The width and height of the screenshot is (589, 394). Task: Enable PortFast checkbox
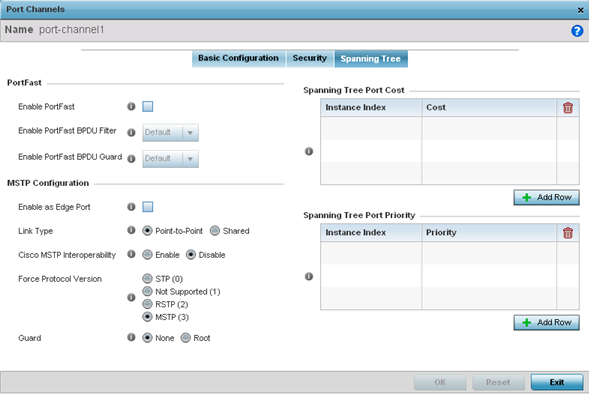click(148, 107)
